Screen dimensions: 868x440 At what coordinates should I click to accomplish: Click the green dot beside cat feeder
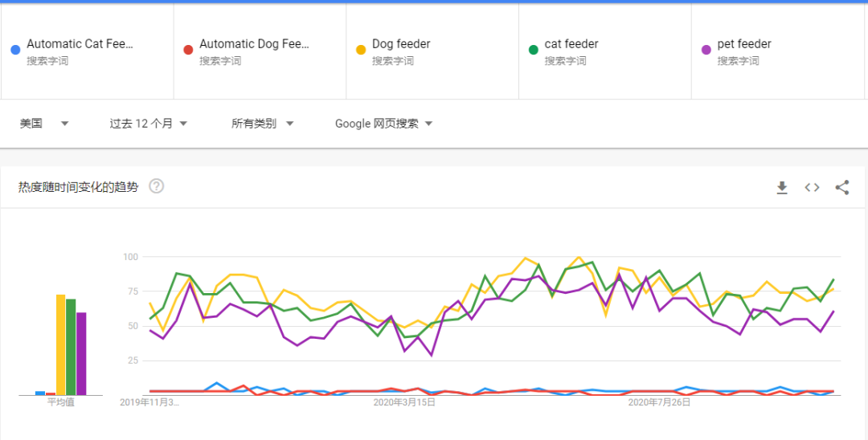tap(533, 50)
